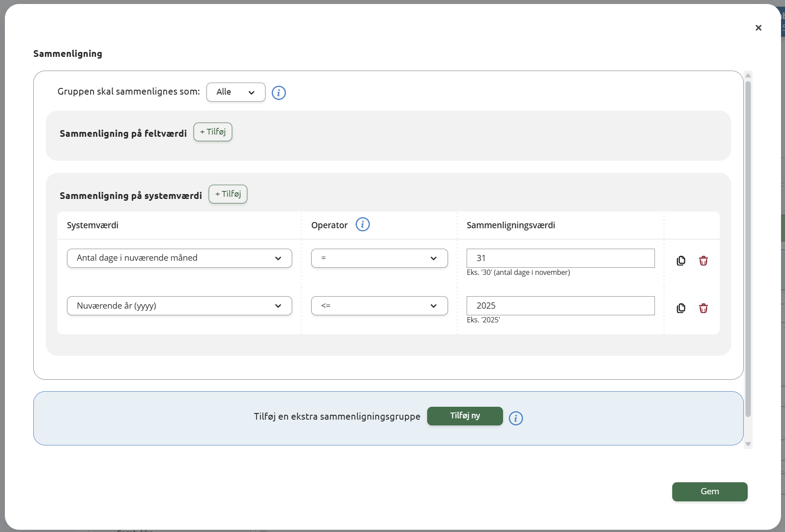Click the comparison value field containing 2025

[560, 306]
